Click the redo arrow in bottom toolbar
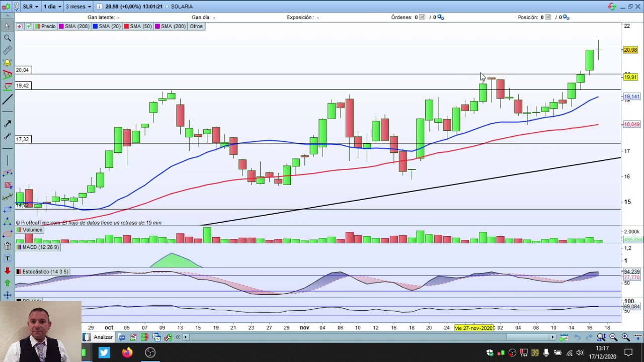Screen dimensions: 644x362 [589, 337]
